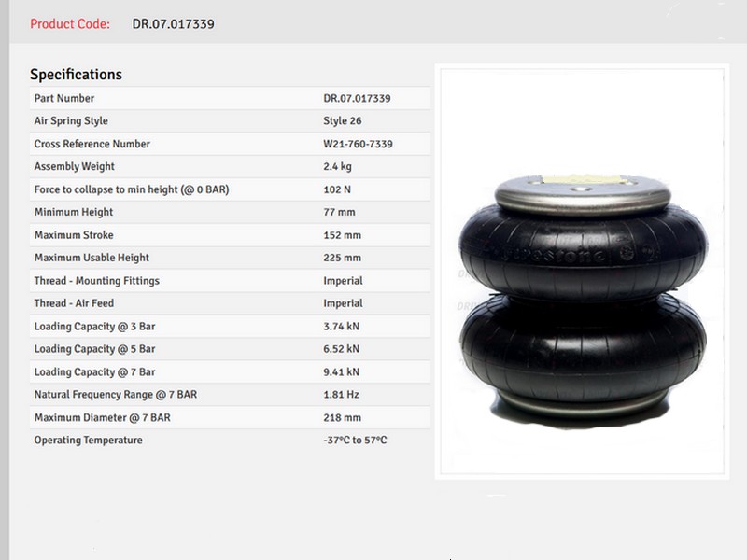The image size is (747, 560).
Task: Click the Operating Temperature label
Action: (88, 440)
